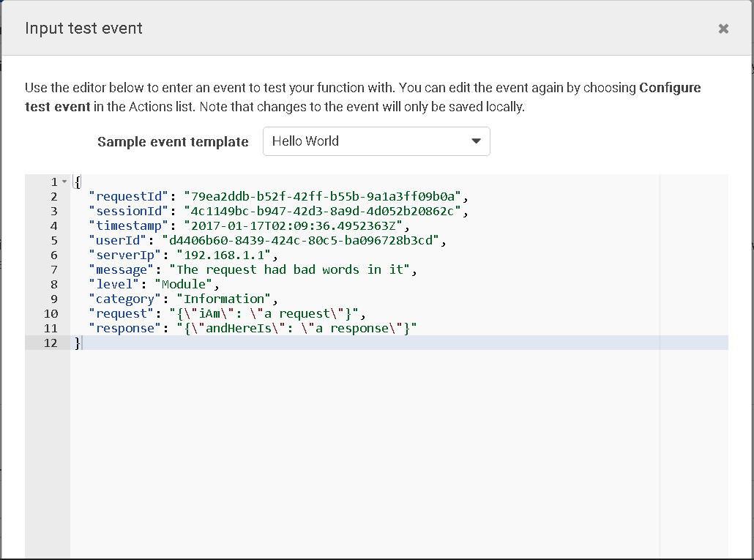Click the closing brace on line 12

tap(78, 343)
